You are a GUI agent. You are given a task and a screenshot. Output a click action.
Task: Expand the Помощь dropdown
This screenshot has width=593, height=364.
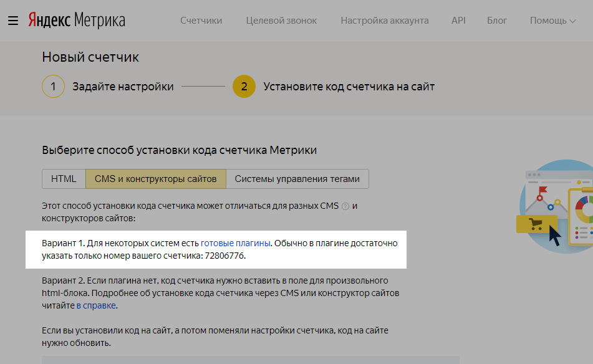pyautogui.click(x=552, y=21)
